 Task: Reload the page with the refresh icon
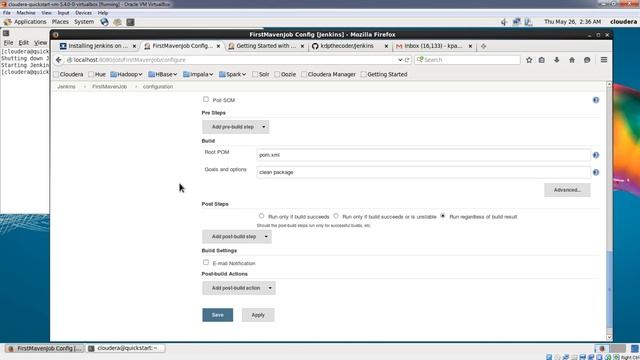click(x=407, y=60)
